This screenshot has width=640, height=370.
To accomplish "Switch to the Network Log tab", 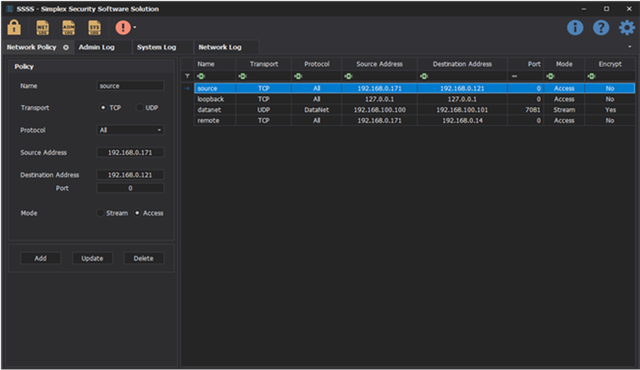I will (220, 47).
